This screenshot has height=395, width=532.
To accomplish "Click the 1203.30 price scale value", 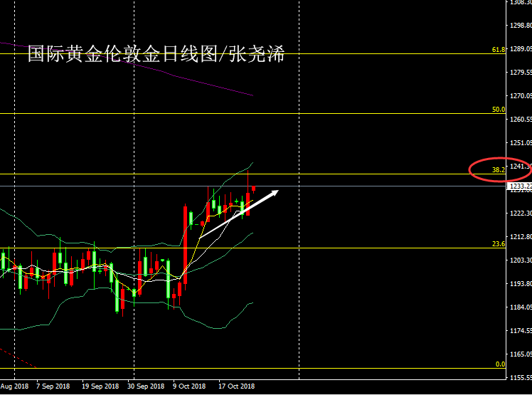I will click(521, 260).
